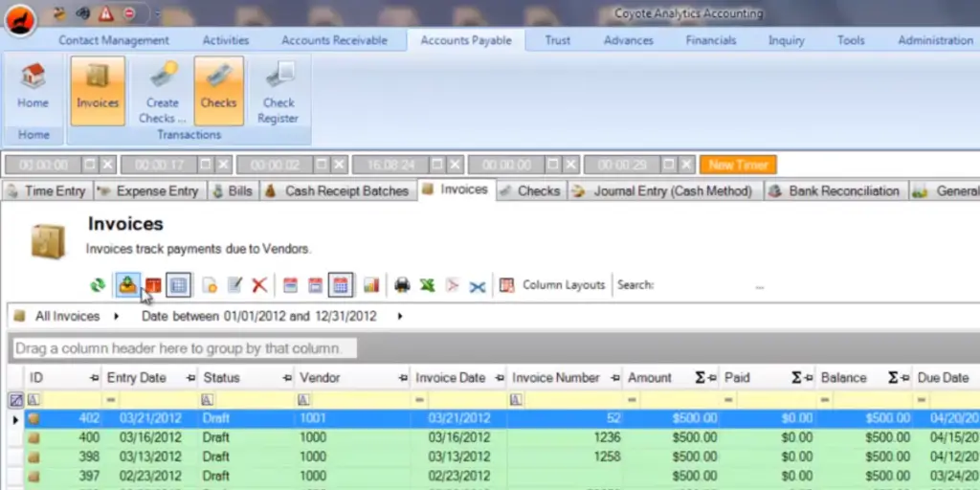This screenshot has height=490, width=980.
Task: Toggle the square on the 00:00:17 timer
Action: 206,165
